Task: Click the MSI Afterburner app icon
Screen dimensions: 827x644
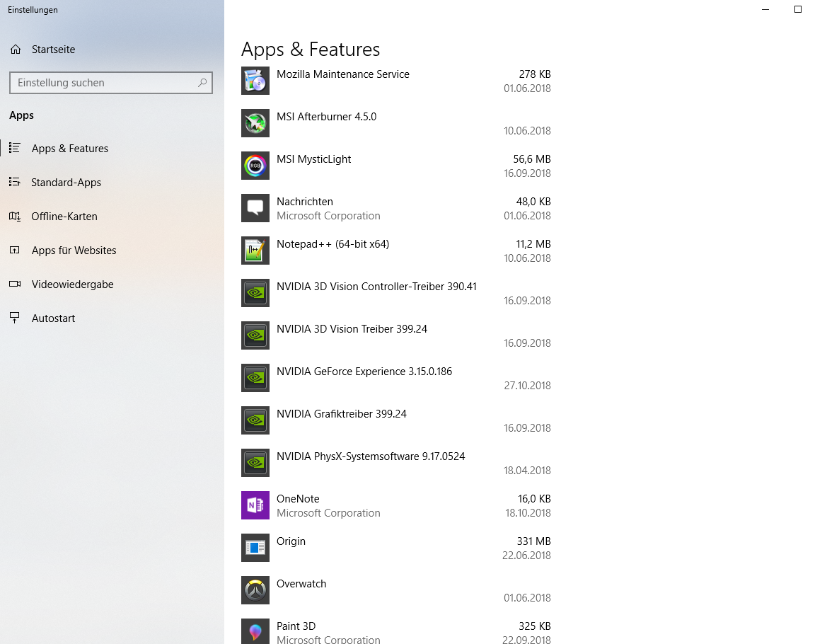Action: click(255, 123)
